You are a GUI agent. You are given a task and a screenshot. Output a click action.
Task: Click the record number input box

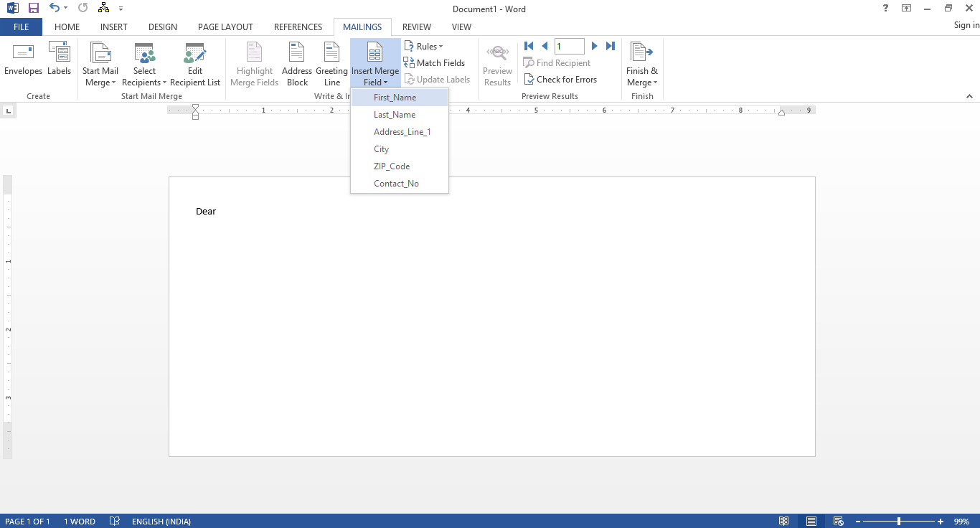(569, 45)
